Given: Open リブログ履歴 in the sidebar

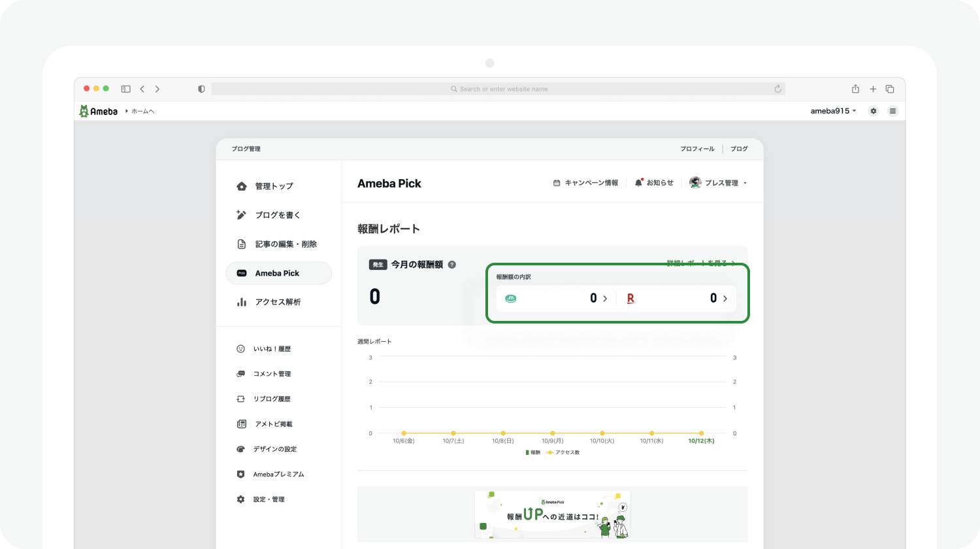Looking at the screenshot, I should click(272, 399).
